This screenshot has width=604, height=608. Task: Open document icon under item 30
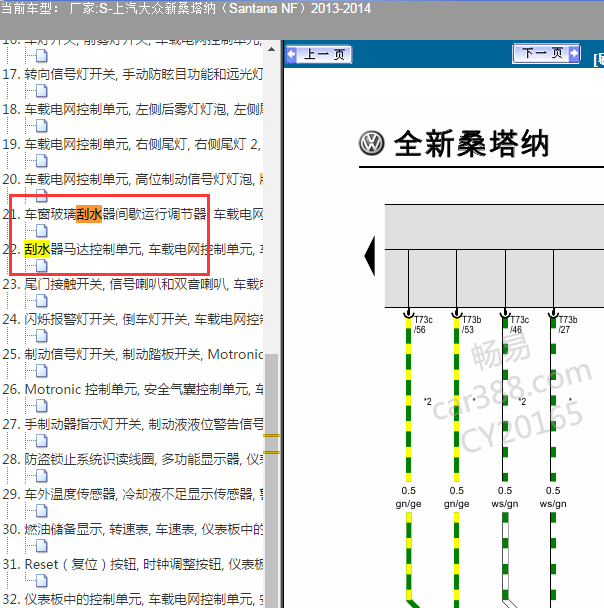[41, 546]
